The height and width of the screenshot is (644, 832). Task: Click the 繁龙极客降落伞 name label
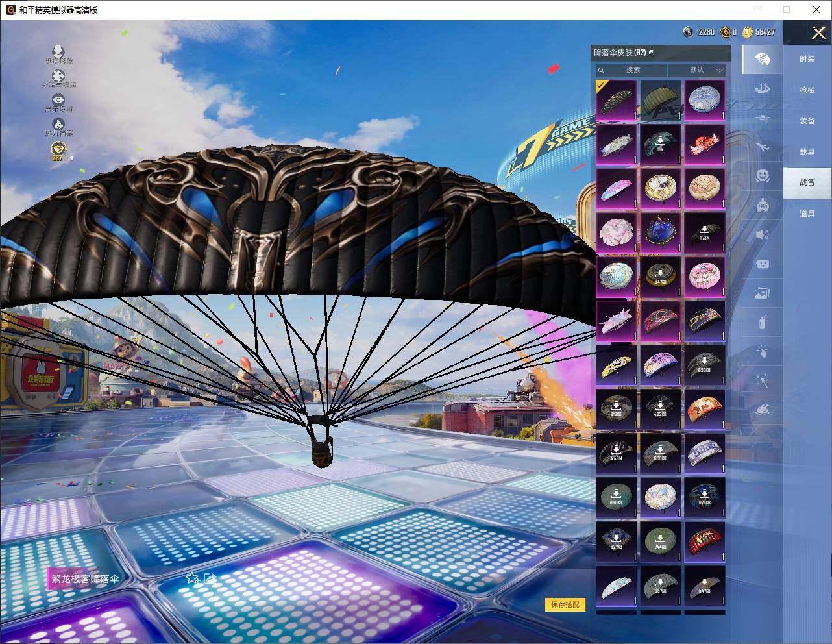85,579
